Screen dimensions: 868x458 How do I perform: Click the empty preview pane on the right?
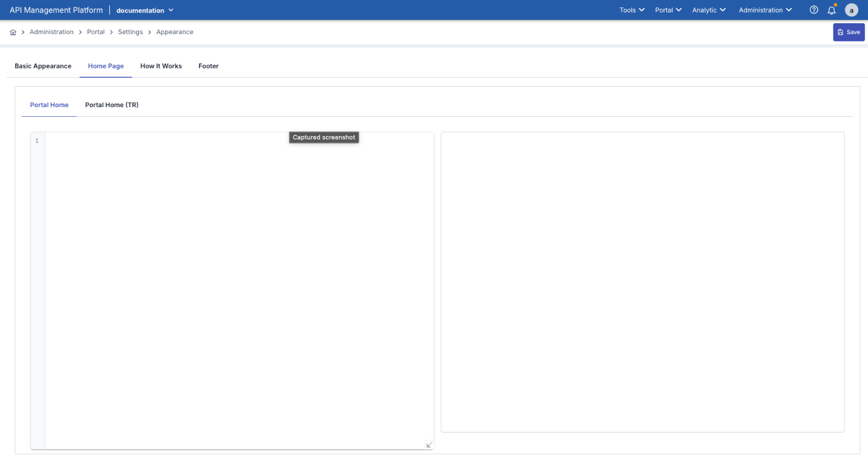click(x=643, y=282)
